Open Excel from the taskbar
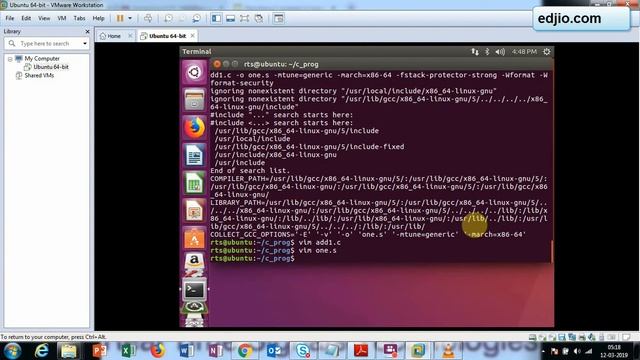 [128, 351]
